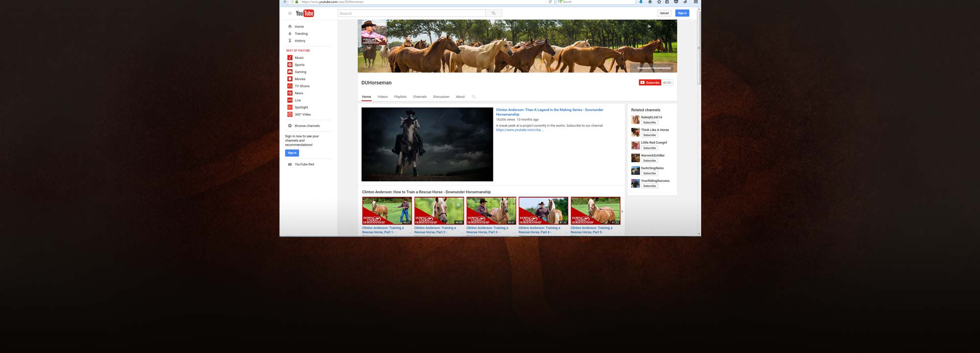The width and height of the screenshot is (980, 353).
Task: Click the sidebar Sign in button
Action: tap(292, 153)
